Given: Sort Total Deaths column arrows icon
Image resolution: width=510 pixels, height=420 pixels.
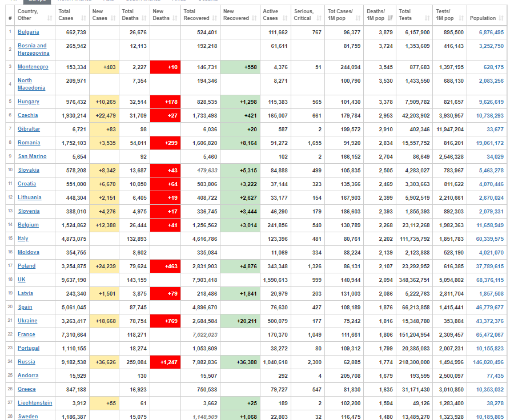Looking at the screenshot, I should (x=144, y=18).
